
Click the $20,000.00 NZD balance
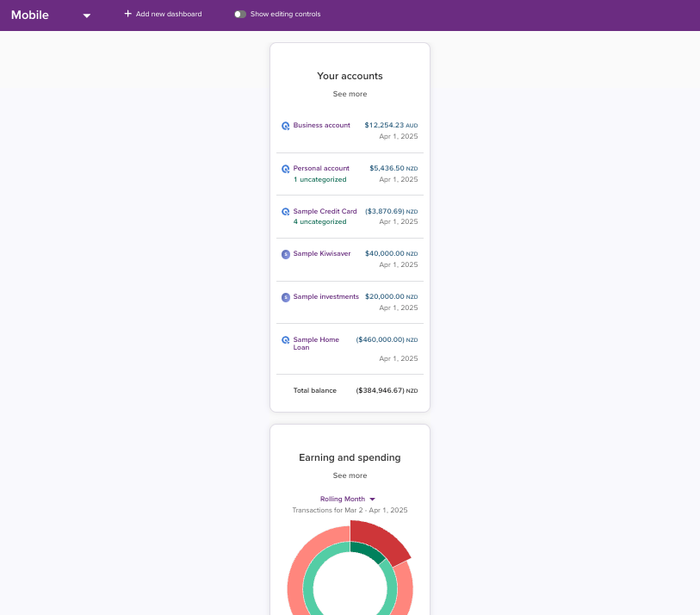click(x=391, y=296)
